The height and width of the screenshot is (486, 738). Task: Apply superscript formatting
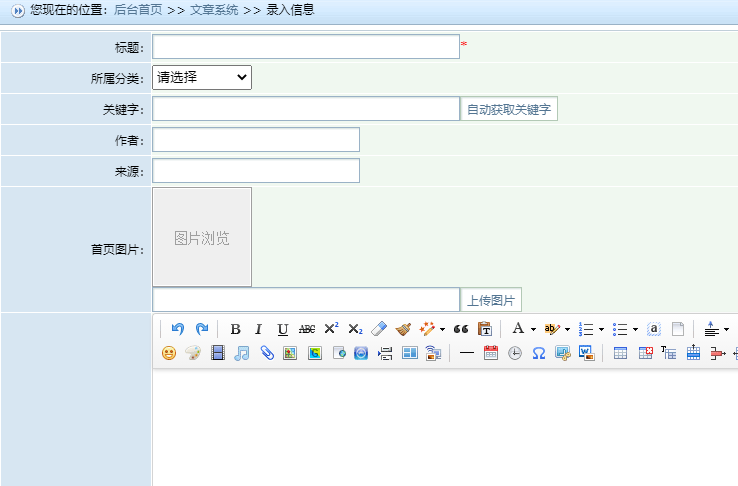coord(331,328)
